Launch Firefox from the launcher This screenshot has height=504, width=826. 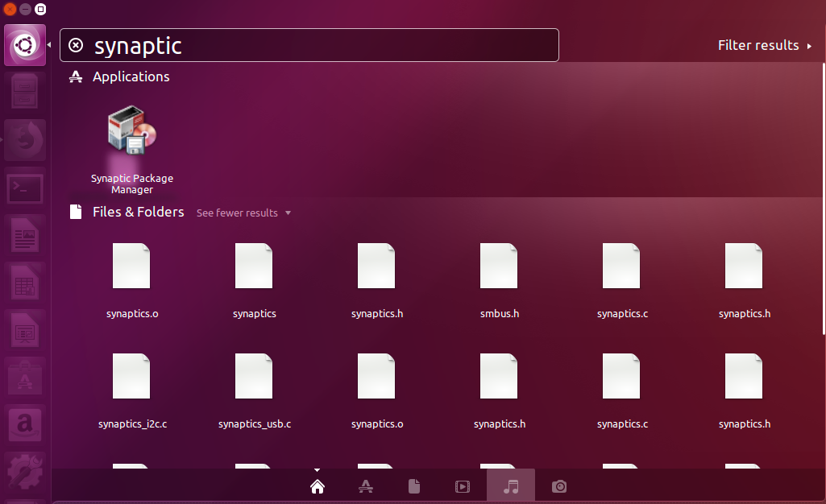[x=25, y=140]
